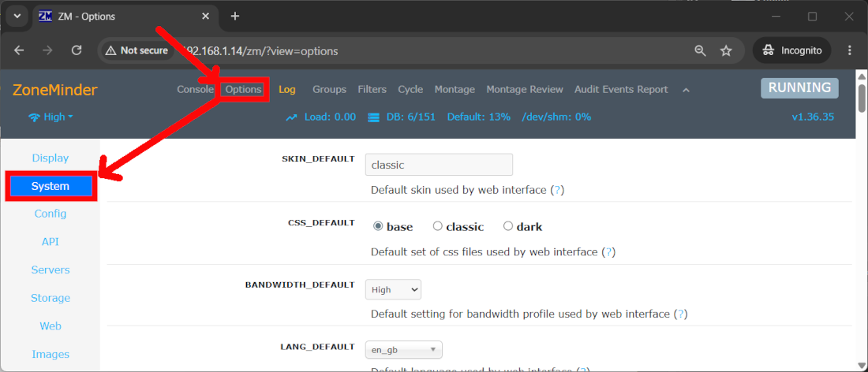This screenshot has height=372, width=868.
Task: Open the zoom magnifier icon in address bar
Action: coord(700,51)
